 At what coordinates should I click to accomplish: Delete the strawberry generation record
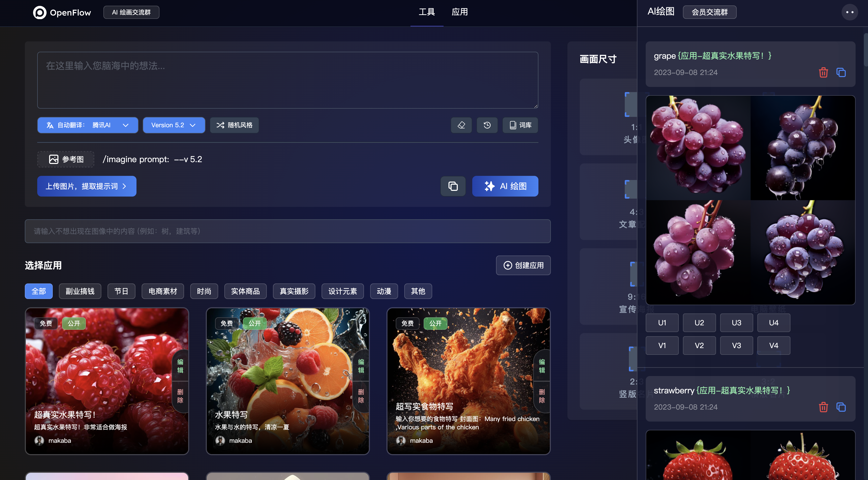823,407
